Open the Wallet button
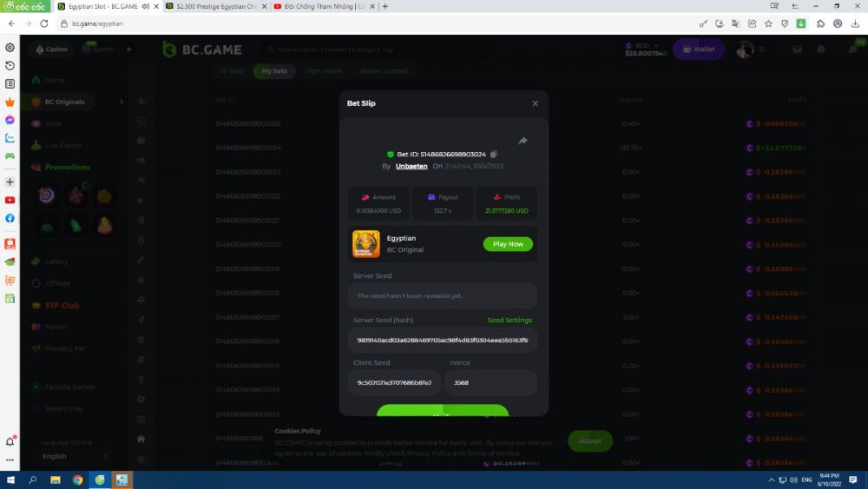 click(700, 50)
